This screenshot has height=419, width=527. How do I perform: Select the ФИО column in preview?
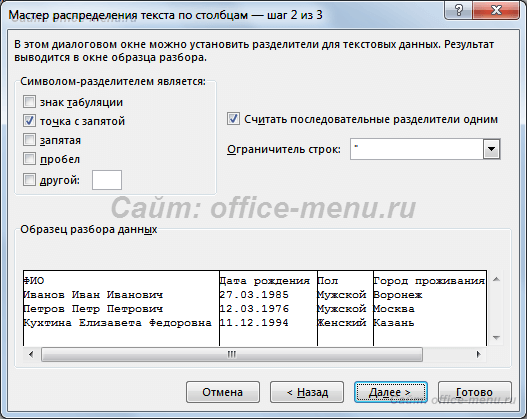(x=121, y=308)
